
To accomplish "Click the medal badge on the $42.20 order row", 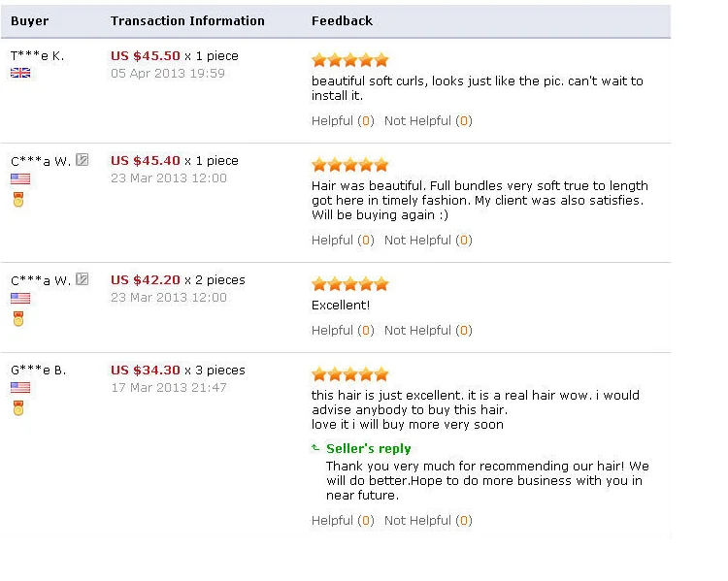I will click(18, 319).
